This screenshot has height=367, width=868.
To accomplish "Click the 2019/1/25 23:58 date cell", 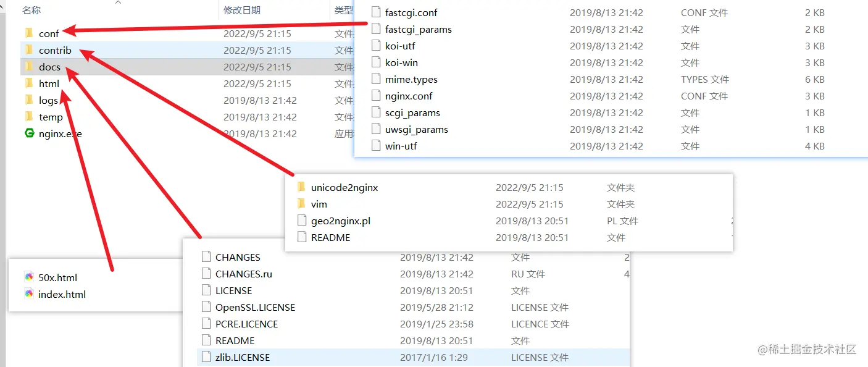I will (437, 324).
